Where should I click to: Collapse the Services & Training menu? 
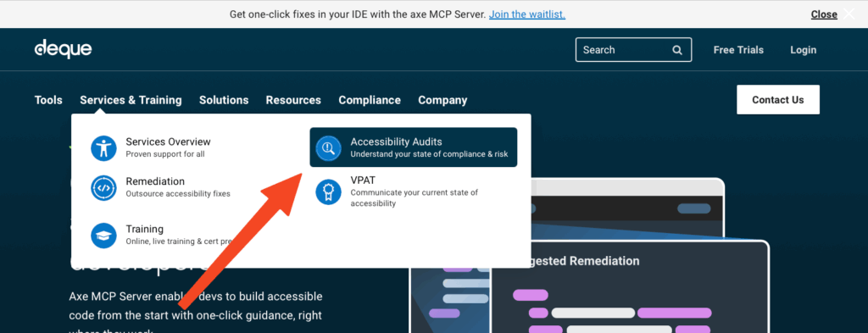point(131,100)
